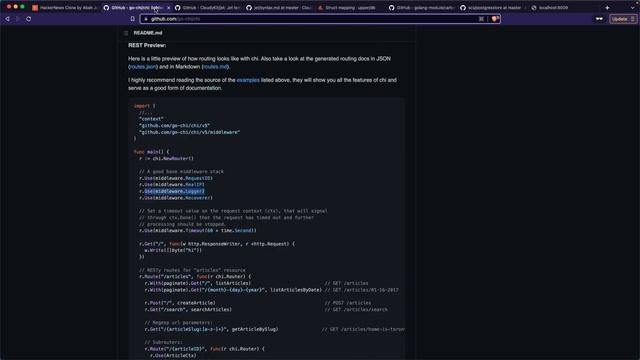Click the r.Get /search searchArticles line
Screen dimensions: 640x360
pyautogui.click(x=188, y=309)
